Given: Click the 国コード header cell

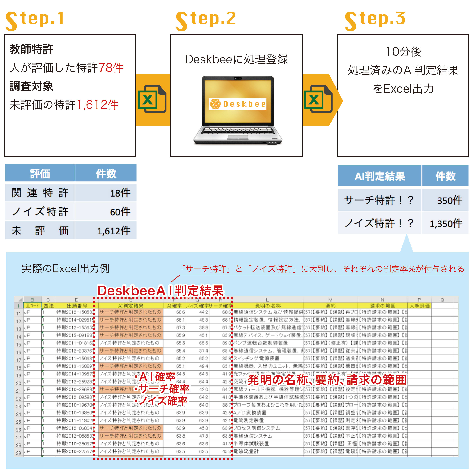Looking at the screenshot, I should tap(33, 306).
